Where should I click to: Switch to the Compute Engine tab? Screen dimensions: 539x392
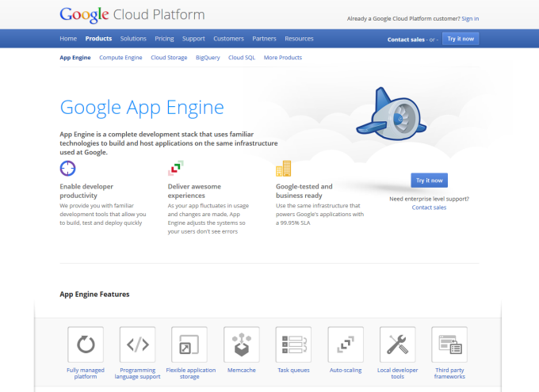tap(120, 57)
